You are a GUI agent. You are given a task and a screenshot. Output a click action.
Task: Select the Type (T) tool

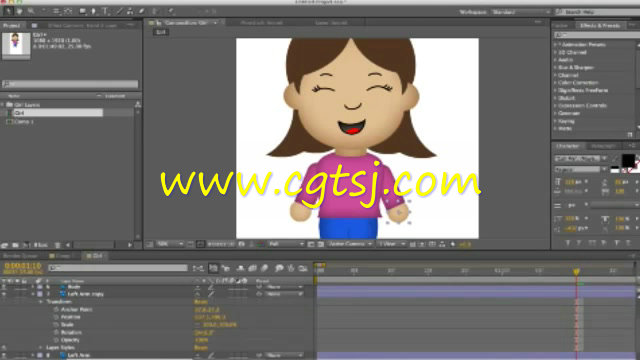pos(105,11)
